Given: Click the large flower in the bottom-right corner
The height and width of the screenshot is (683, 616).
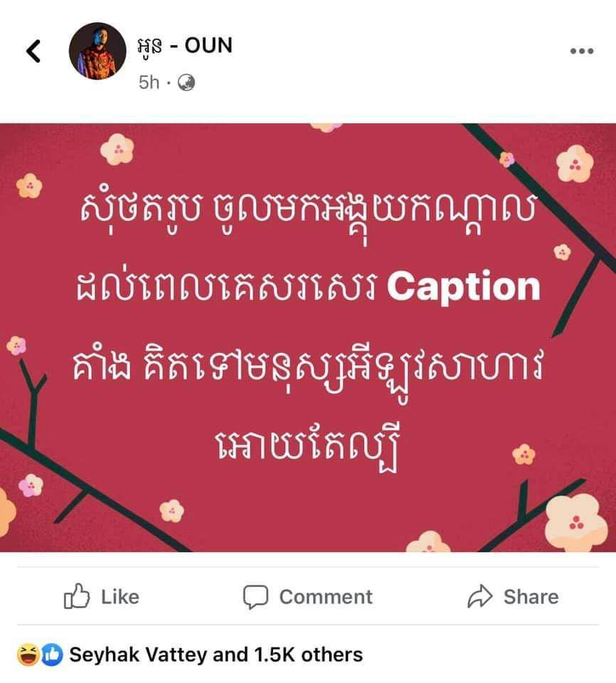Looking at the screenshot, I should (576, 522).
